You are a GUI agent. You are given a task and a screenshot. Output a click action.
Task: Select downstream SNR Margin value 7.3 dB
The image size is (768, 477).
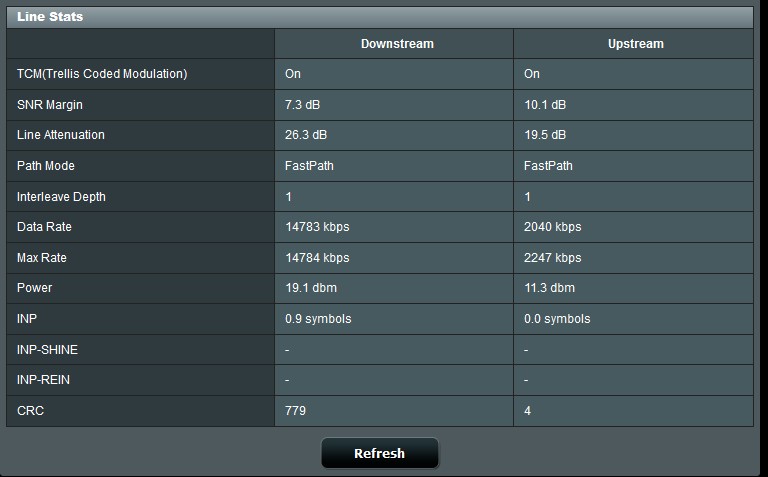tap(302, 105)
